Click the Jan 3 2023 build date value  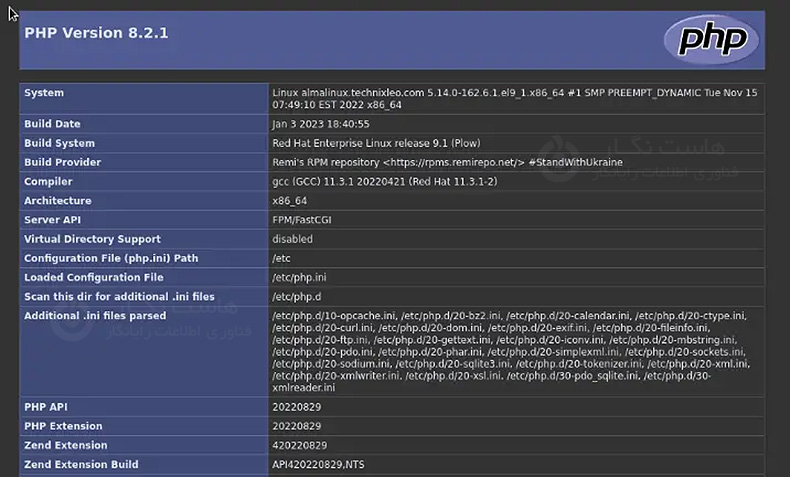click(x=321, y=124)
